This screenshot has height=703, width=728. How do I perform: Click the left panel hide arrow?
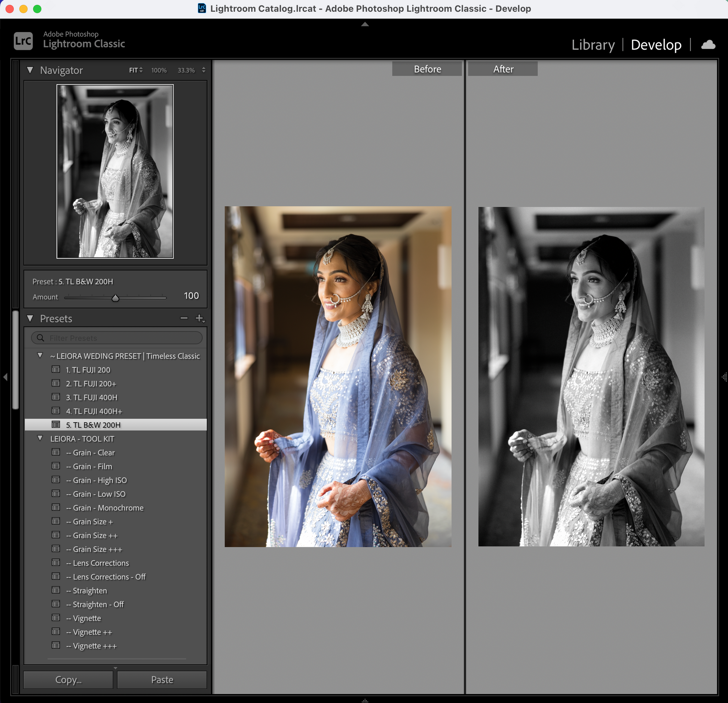(5, 377)
